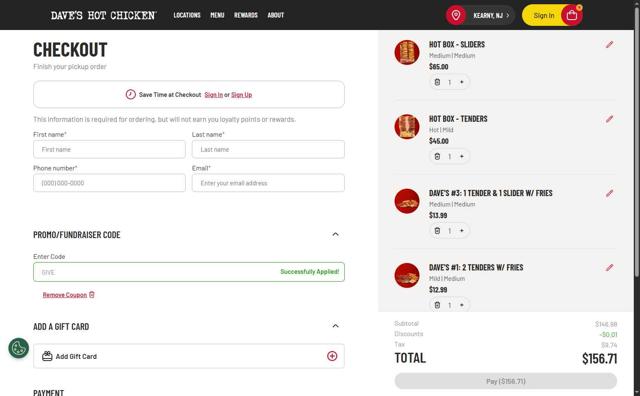The height and width of the screenshot is (396, 640).
Task: Click the promo code entry field
Action: (189, 272)
